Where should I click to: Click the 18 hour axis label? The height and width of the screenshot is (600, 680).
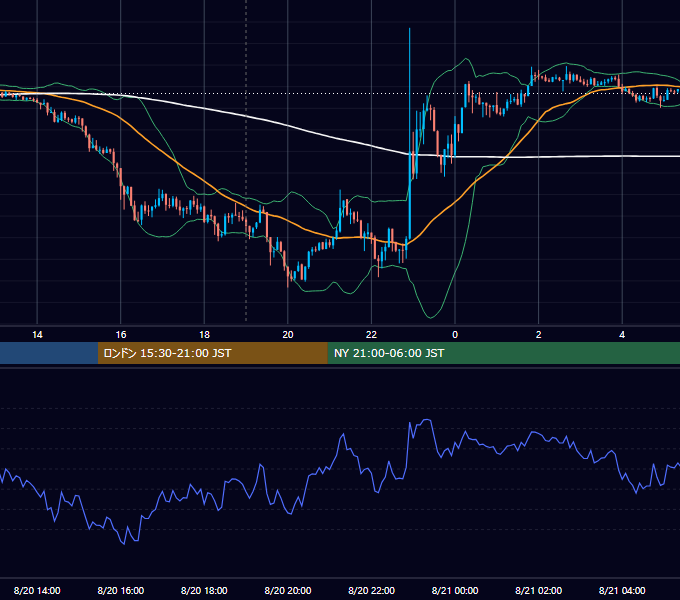click(x=204, y=335)
